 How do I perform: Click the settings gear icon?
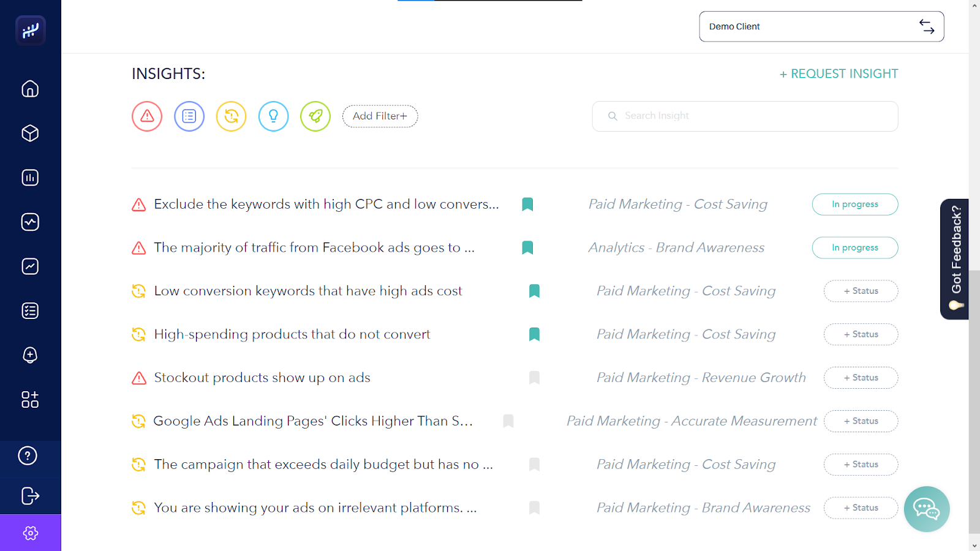pos(31,533)
